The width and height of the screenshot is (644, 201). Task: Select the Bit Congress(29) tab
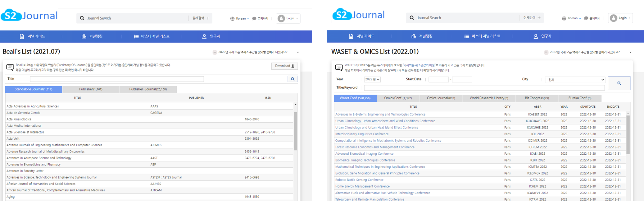coord(537,98)
